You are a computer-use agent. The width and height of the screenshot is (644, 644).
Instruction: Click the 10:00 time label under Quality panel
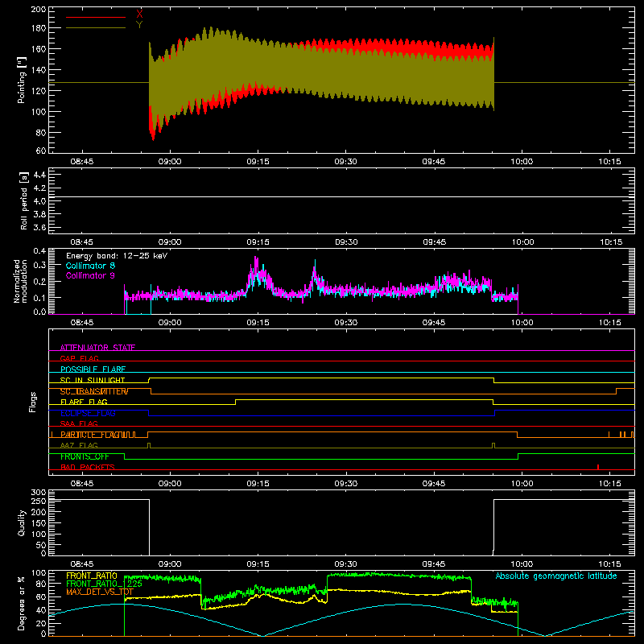coord(522,564)
